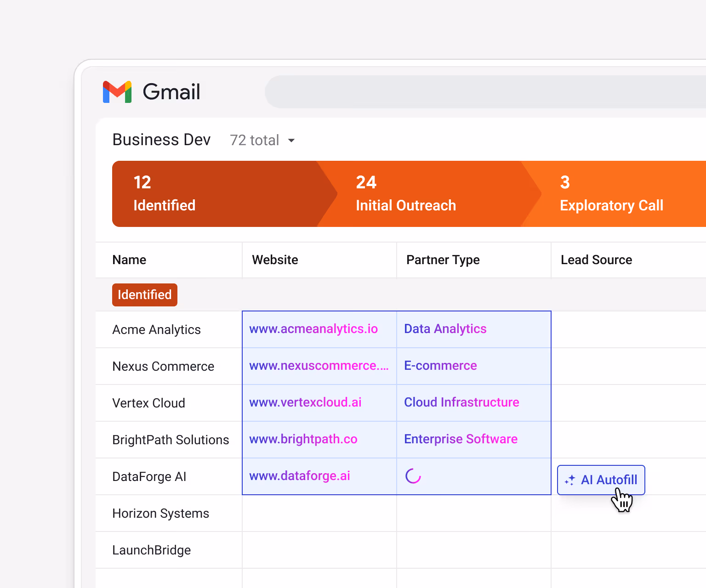Open www.brightpath.co link

[303, 439]
